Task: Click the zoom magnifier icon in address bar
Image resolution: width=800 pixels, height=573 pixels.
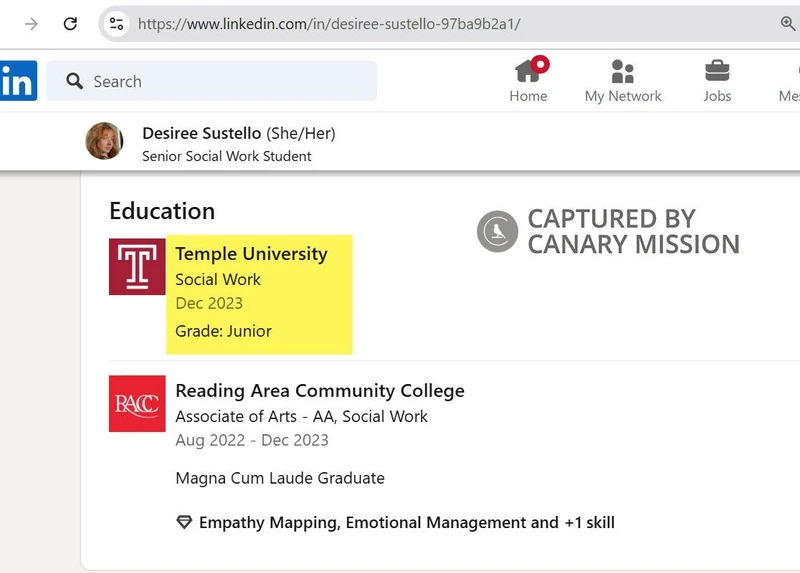Action: click(788, 23)
